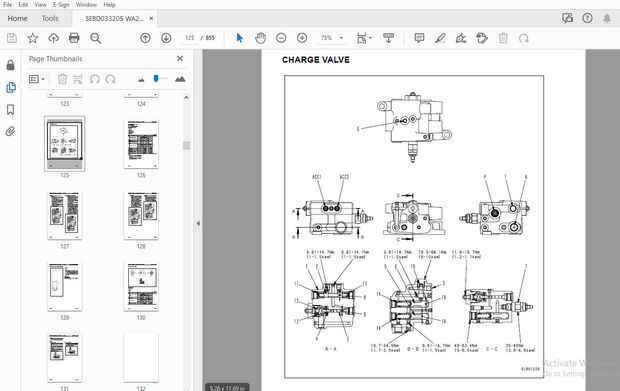This screenshot has height=391, width=620.
Task: Choose the Hand pan tool
Action: point(260,38)
